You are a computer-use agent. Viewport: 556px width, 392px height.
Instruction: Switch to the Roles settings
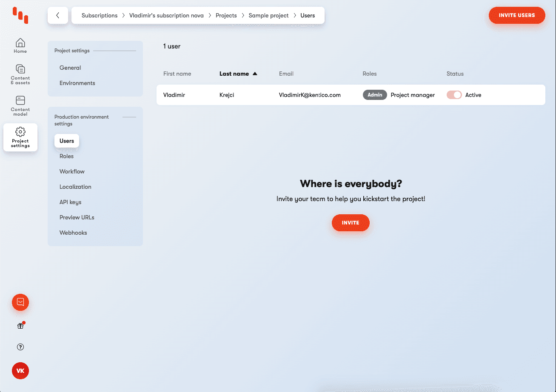66,156
